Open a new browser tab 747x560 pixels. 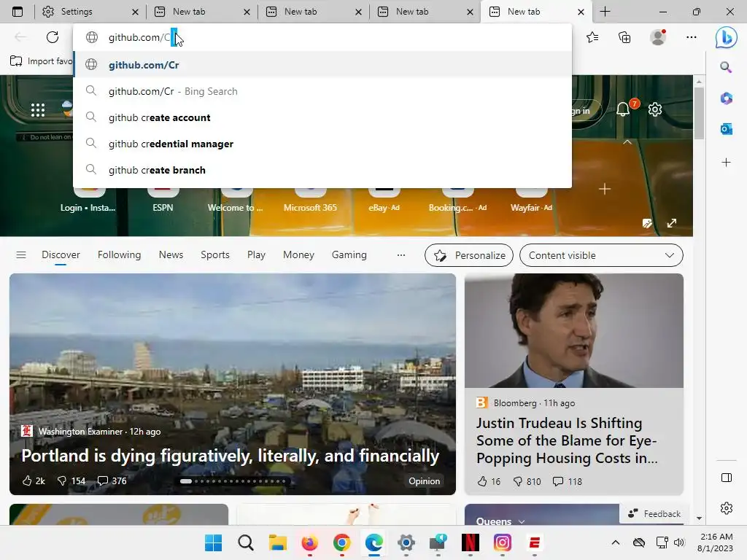(605, 12)
